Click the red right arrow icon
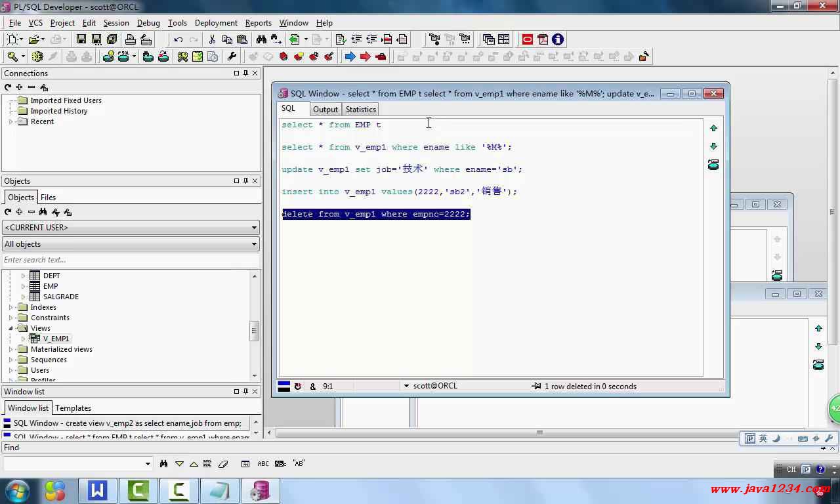The image size is (840, 504). tap(366, 56)
